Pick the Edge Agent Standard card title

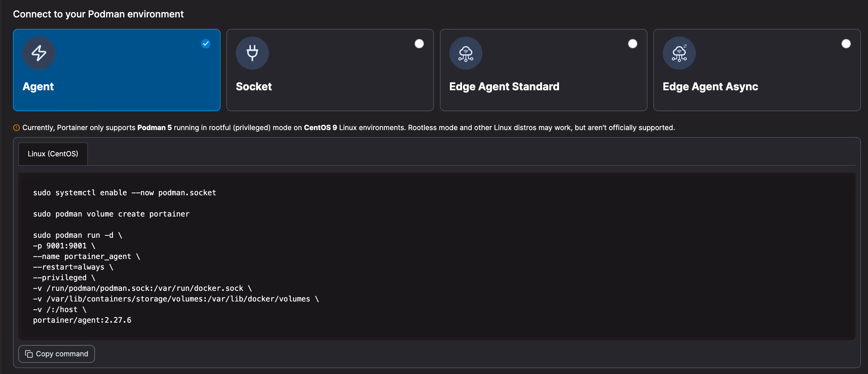[x=504, y=87]
